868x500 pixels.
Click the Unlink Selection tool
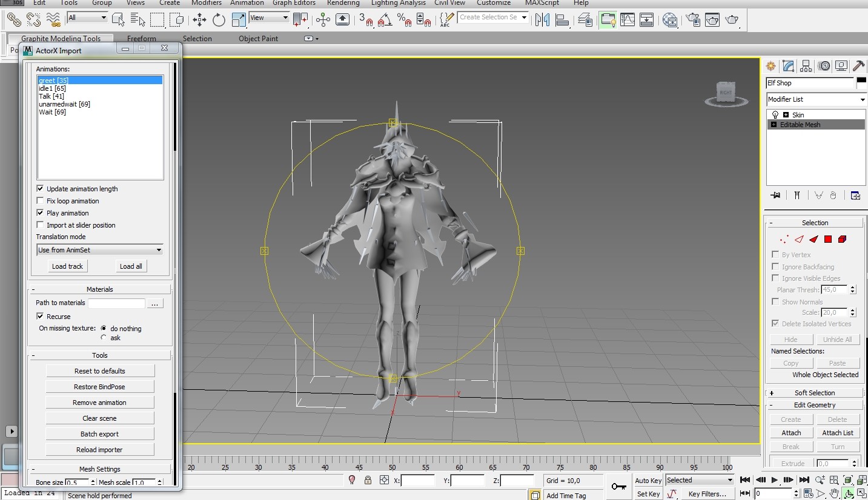[x=33, y=19]
